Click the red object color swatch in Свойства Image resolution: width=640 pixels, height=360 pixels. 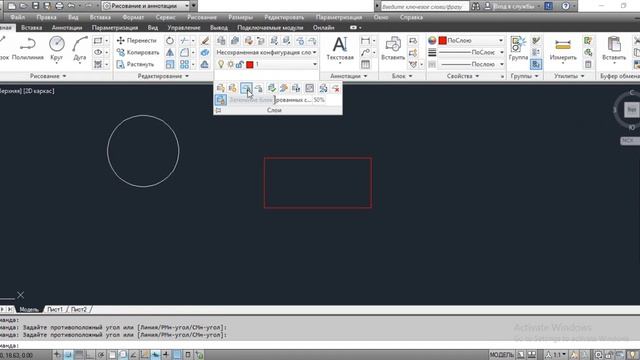point(442,40)
